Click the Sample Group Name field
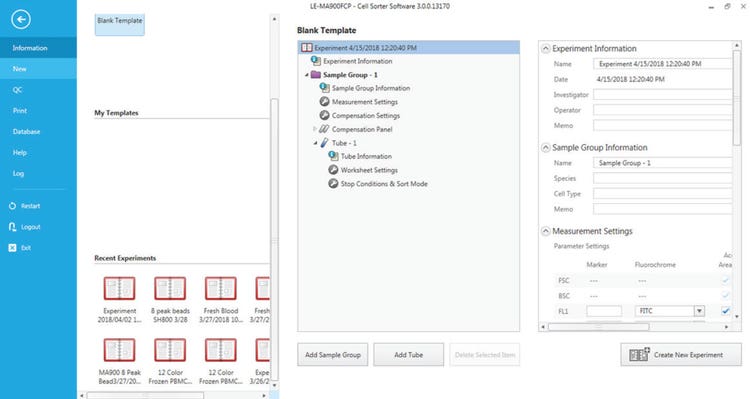This screenshot has width=750, height=399. [x=662, y=163]
